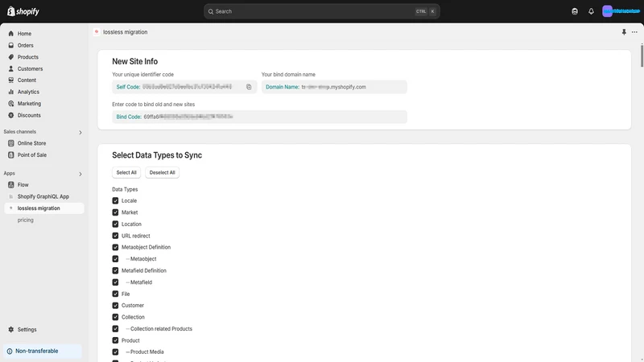
Task: Click the Customers person icon
Action: pyautogui.click(x=11, y=68)
